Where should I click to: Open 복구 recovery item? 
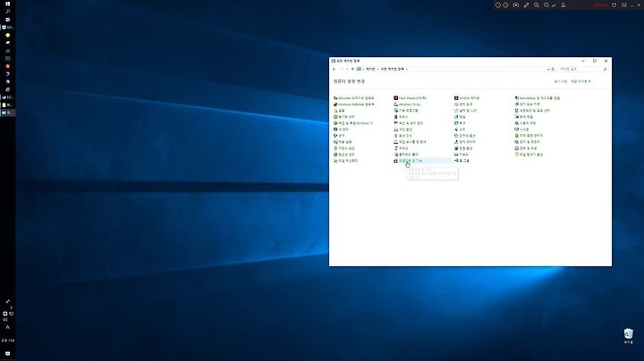[x=460, y=123]
